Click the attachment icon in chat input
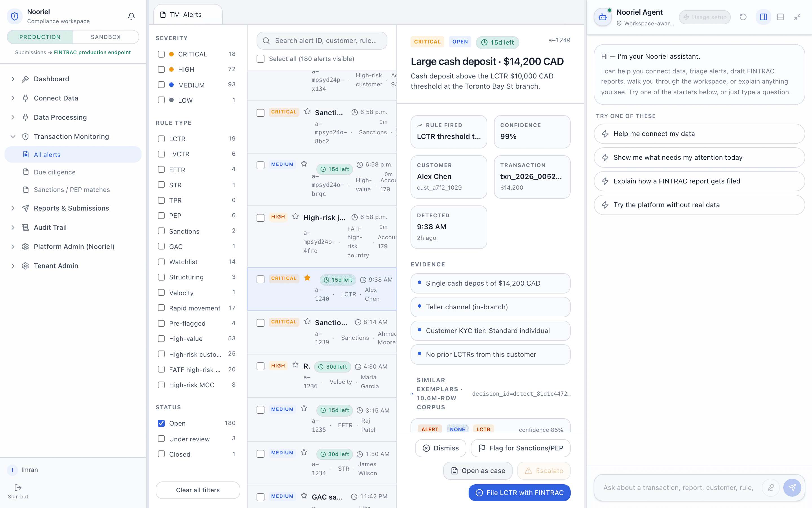812x508 pixels. 771,487
